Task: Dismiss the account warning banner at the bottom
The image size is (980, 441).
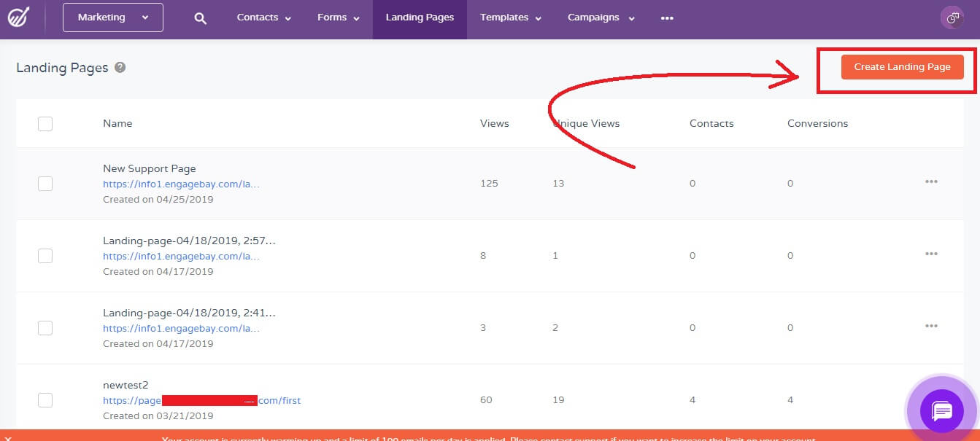Action: tap(7, 437)
